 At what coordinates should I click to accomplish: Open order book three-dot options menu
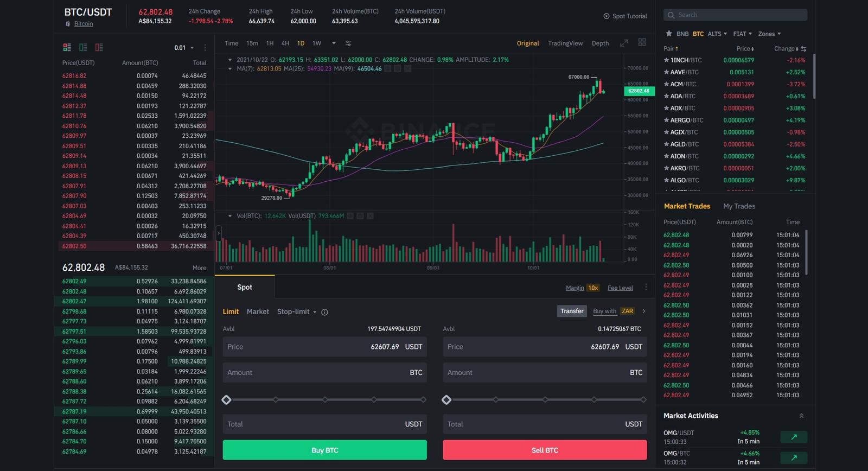[x=205, y=48]
